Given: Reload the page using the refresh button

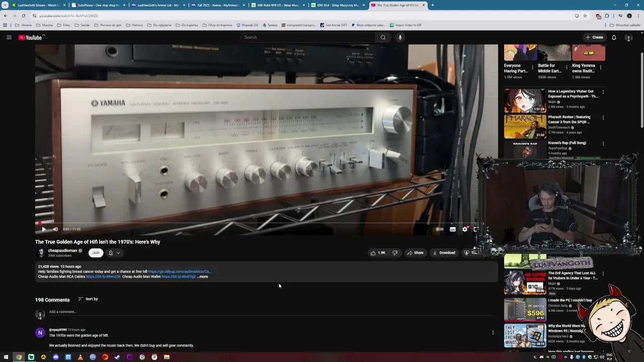Looking at the screenshot, I should pos(23,16).
